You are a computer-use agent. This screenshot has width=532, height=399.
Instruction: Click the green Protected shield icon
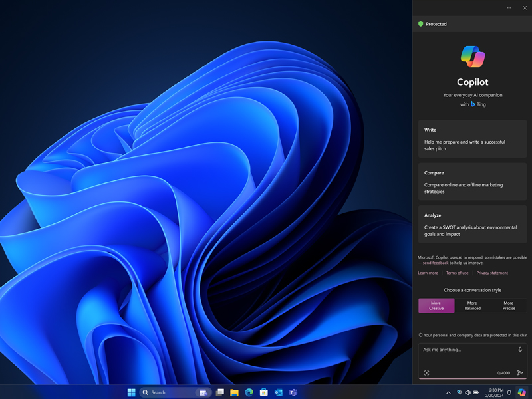coord(420,24)
